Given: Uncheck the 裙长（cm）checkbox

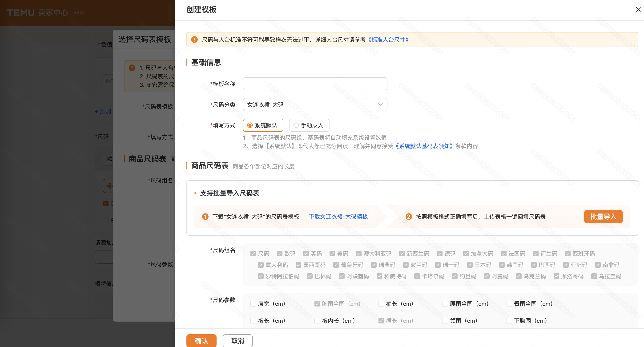Looking at the screenshot, I should point(381,320).
